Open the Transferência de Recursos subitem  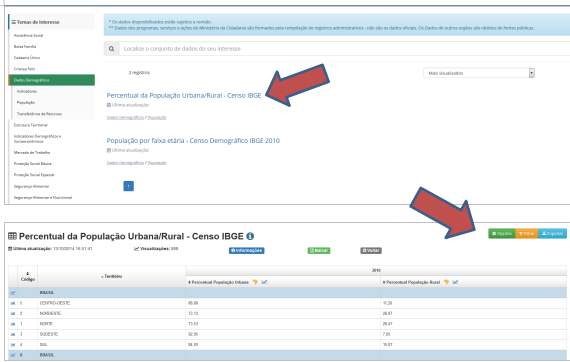click(x=39, y=114)
